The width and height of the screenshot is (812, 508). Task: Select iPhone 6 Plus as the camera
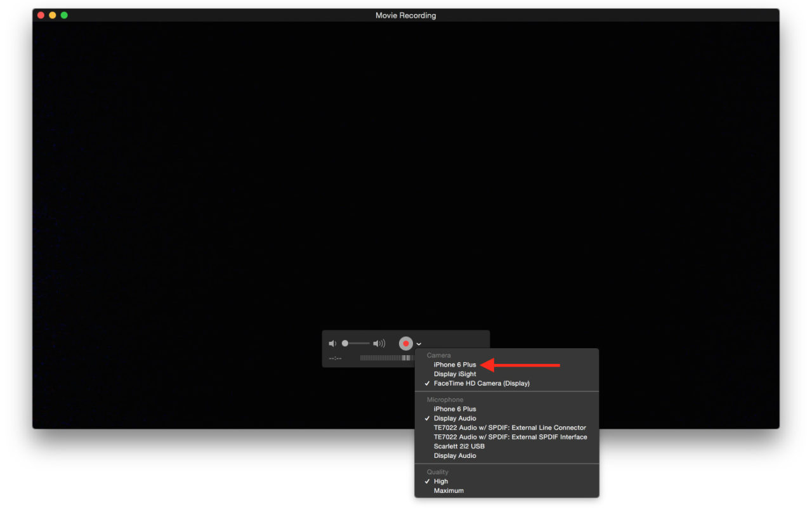tap(455, 365)
